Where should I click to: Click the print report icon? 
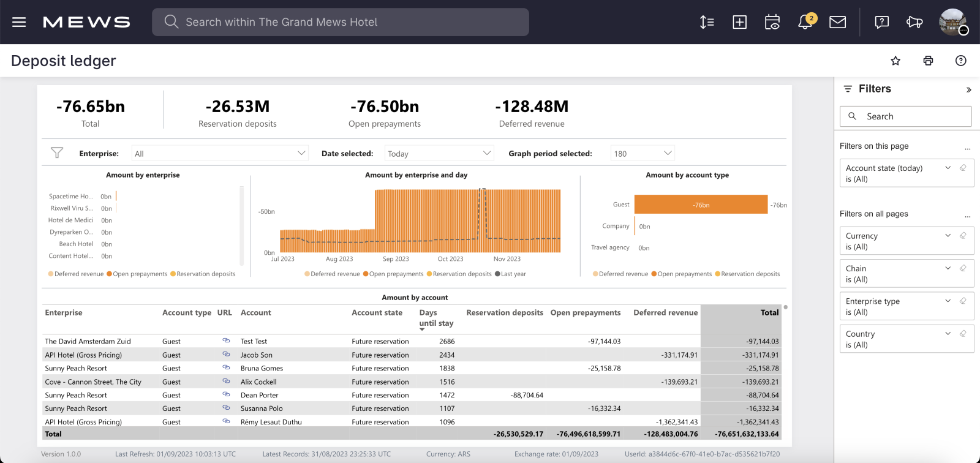pos(928,61)
